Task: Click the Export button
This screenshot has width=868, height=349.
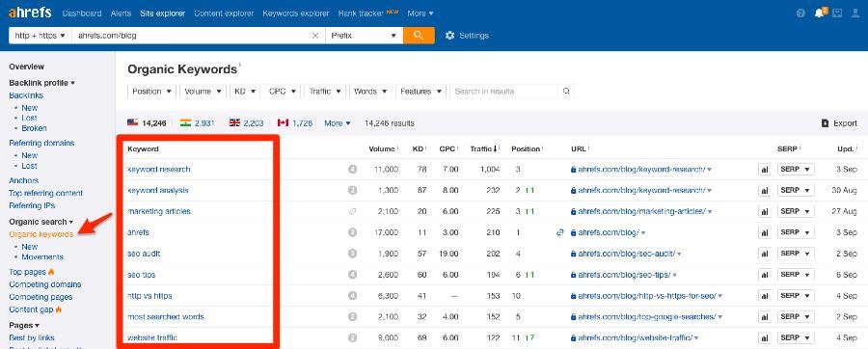Action: pos(839,123)
